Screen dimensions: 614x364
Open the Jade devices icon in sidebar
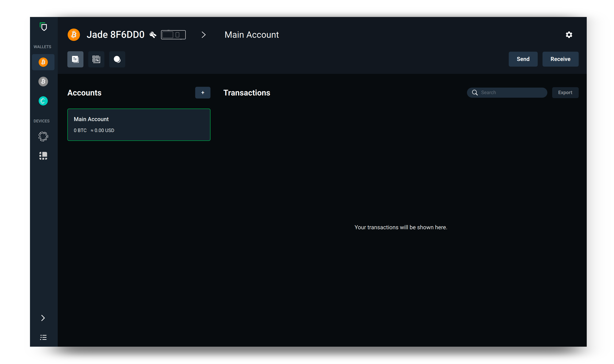click(43, 136)
